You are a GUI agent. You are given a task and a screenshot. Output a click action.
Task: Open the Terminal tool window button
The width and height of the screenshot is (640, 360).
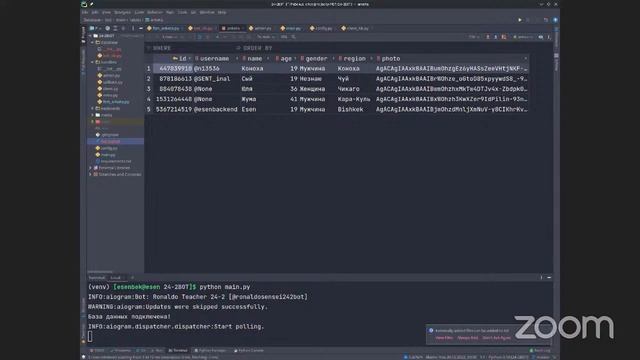(178, 350)
